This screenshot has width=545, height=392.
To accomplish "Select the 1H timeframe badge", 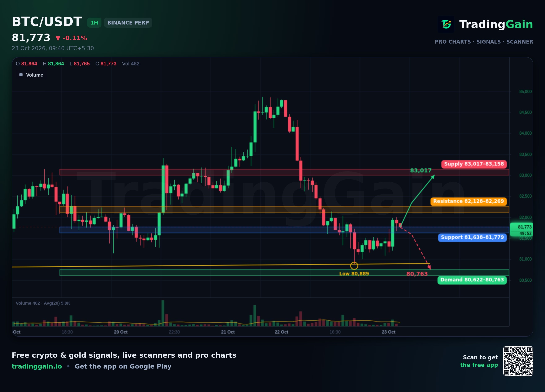I will (x=94, y=23).
